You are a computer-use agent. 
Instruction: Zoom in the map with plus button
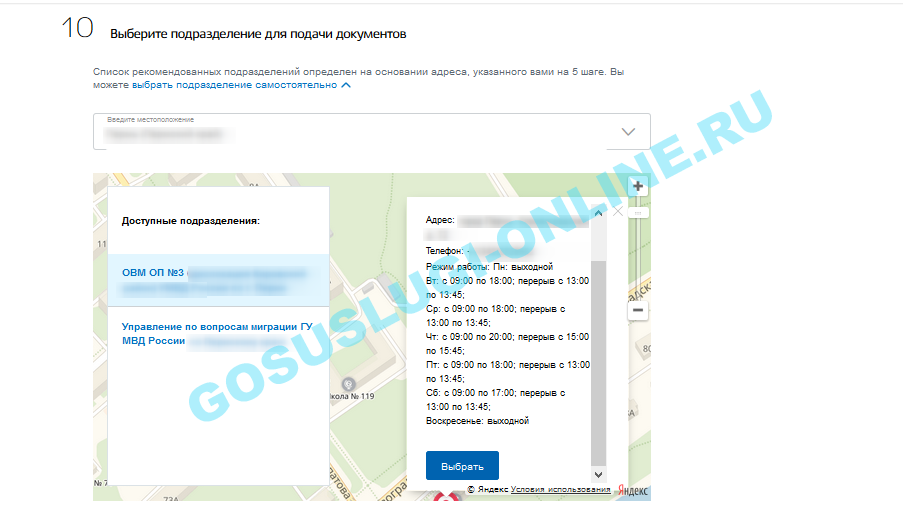638,186
